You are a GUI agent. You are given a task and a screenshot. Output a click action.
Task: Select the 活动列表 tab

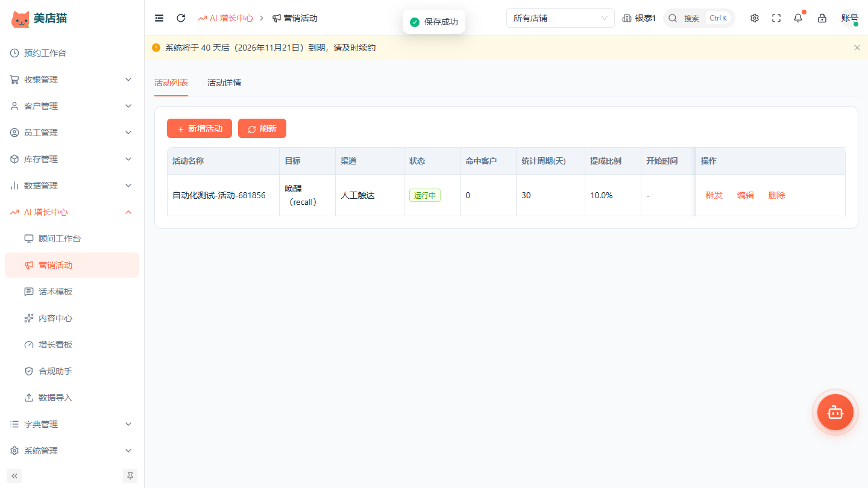click(x=171, y=83)
